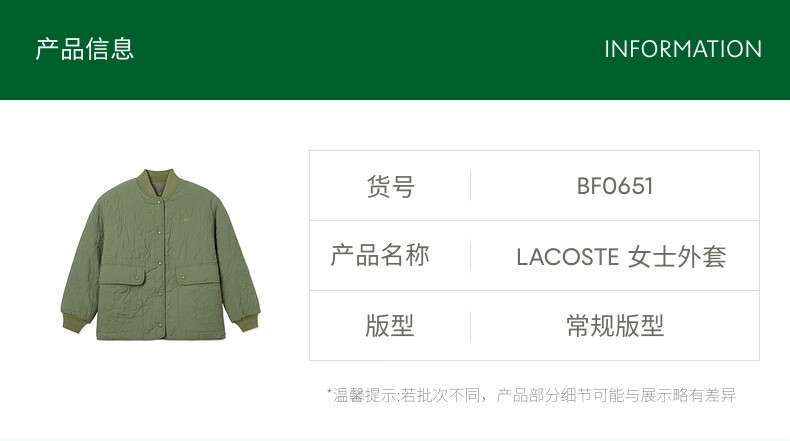Click the ribbed cuff on right sleeve
Screen dimensions: 790x441
246,322
